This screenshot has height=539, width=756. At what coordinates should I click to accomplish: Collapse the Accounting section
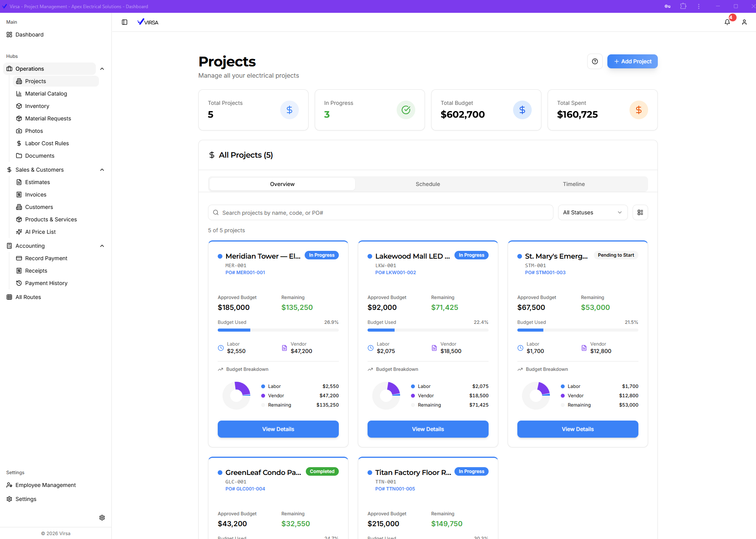tap(102, 246)
